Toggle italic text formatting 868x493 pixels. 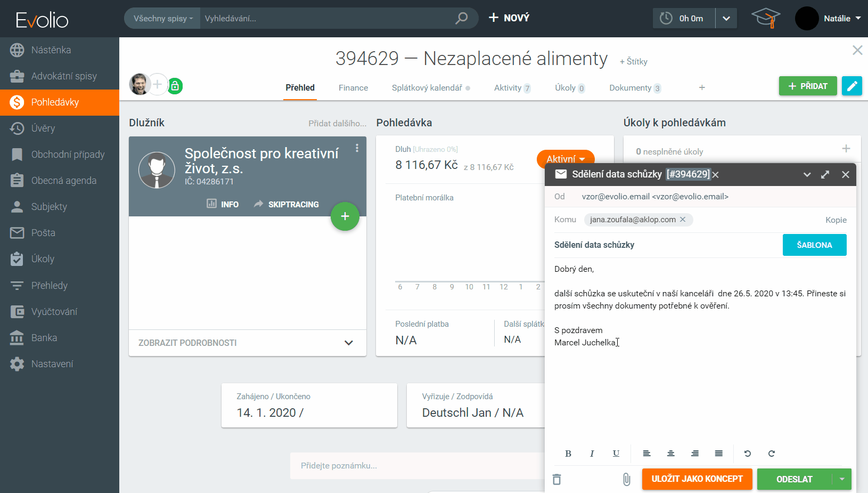tap(592, 454)
